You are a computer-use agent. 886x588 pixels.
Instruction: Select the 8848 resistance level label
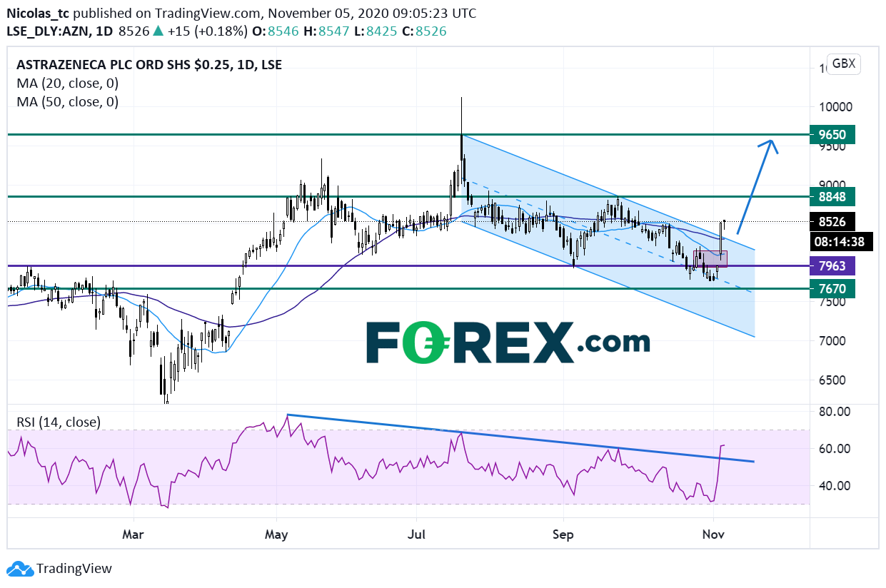[x=832, y=196]
